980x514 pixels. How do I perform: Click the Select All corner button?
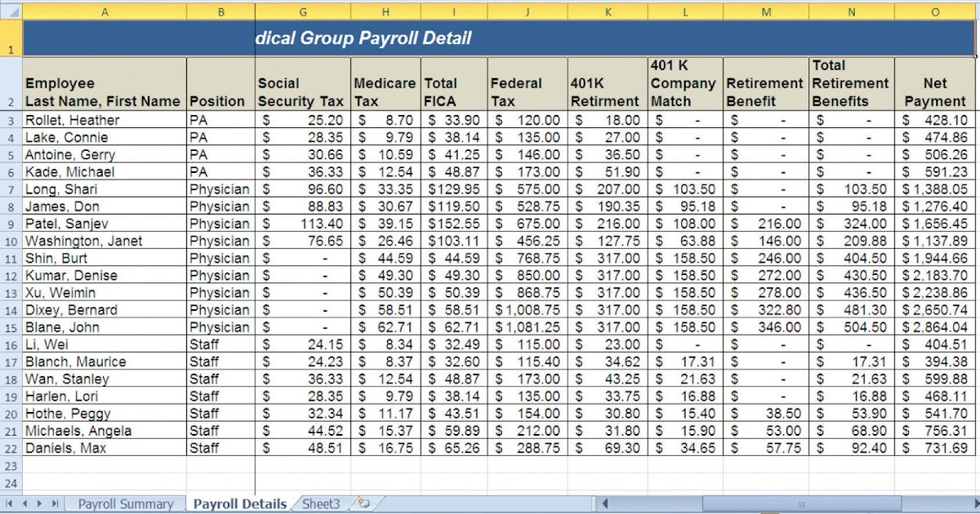click(x=11, y=11)
